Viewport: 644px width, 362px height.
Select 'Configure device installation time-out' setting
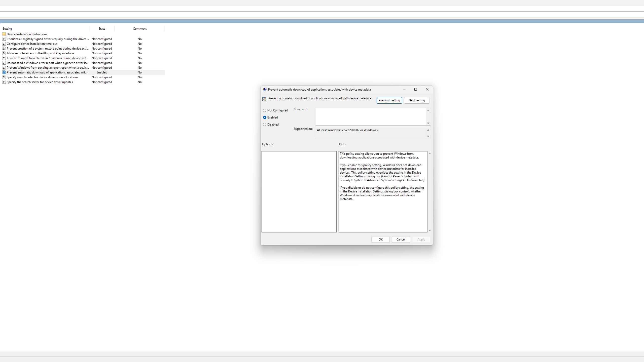[x=83, y=44]
